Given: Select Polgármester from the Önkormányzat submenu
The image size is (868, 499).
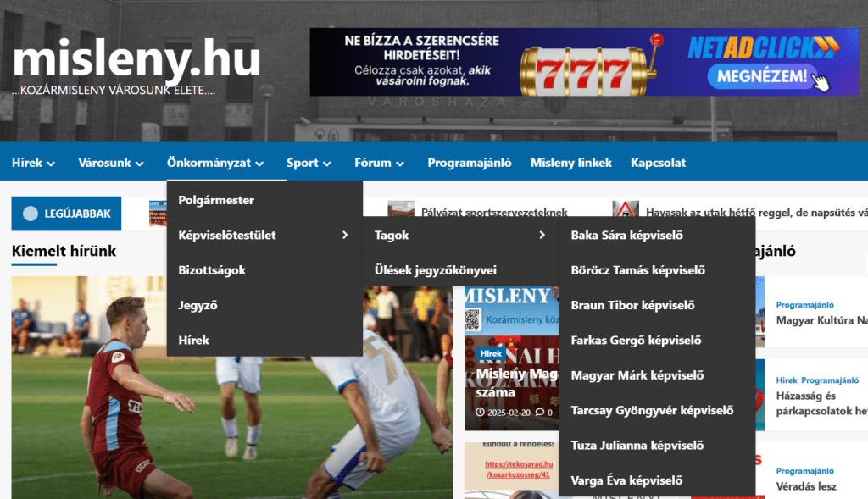Looking at the screenshot, I should (x=264, y=200).
